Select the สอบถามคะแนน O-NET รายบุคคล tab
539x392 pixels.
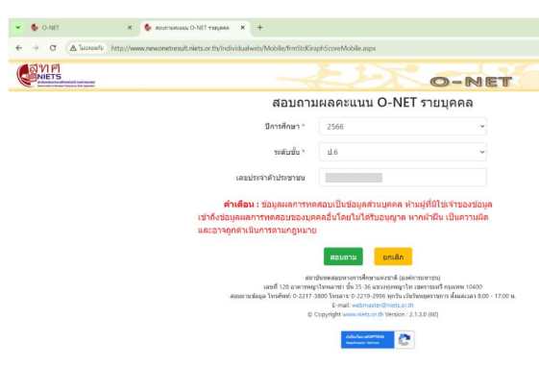tap(195, 28)
